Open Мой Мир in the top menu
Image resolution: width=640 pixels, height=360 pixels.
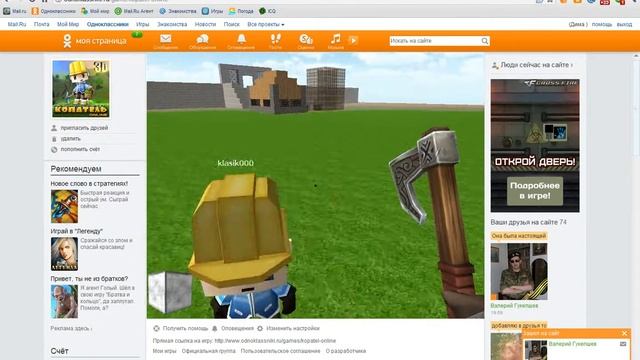(x=68, y=24)
